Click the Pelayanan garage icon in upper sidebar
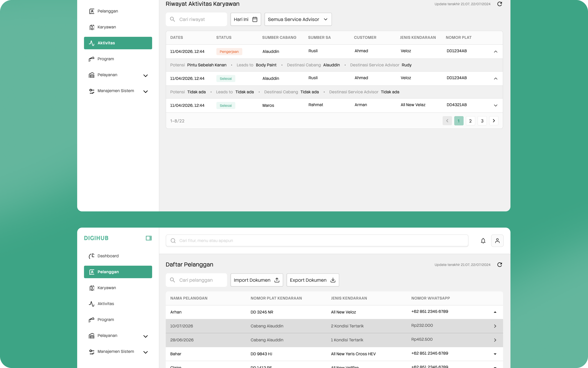 click(91, 75)
